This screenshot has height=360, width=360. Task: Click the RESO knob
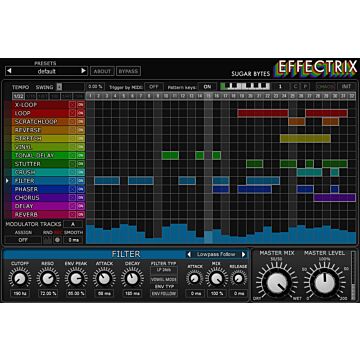pos(48,278)
